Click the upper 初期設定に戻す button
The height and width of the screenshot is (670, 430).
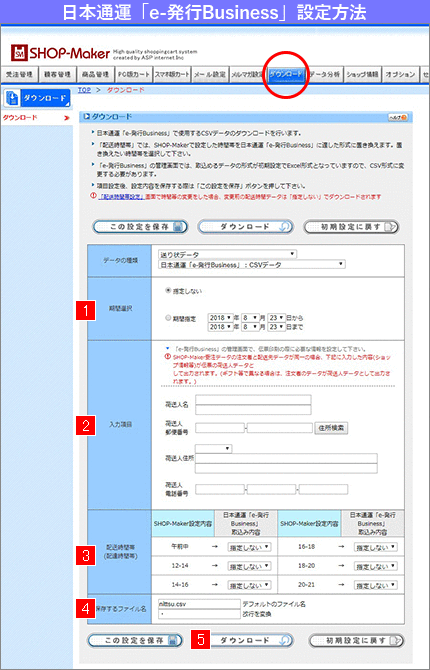point(351,226)
